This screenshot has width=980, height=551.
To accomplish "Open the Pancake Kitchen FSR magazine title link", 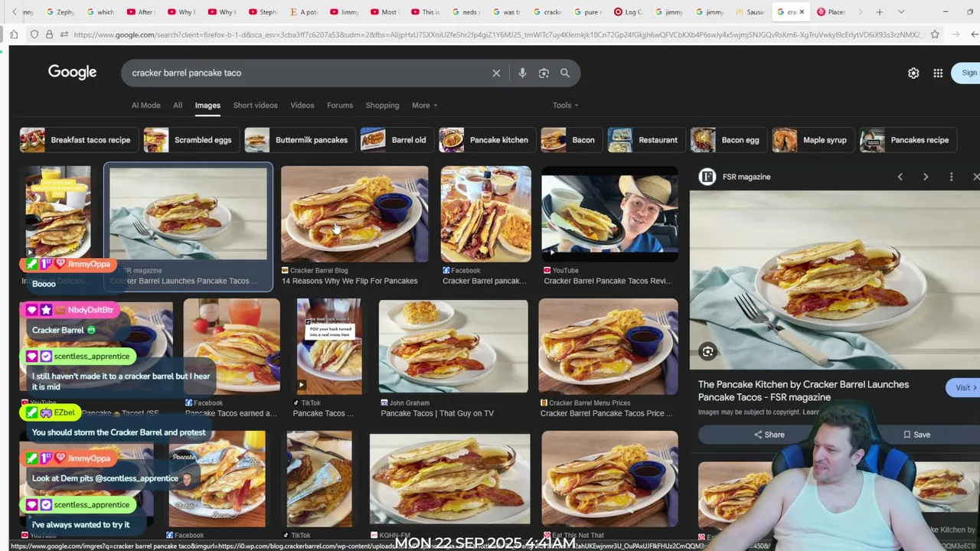I will tap(803, 390).
